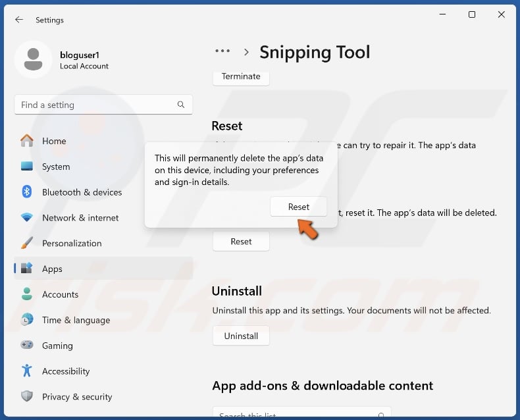The width and height of the screenshot is (520, 420).
Task: Click the Network wifi icon
Action: coord(27,217)
